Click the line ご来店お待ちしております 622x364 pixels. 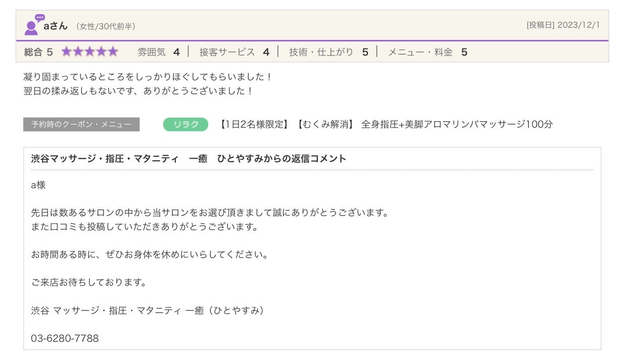pyautogui.click(x=89, y=282)
